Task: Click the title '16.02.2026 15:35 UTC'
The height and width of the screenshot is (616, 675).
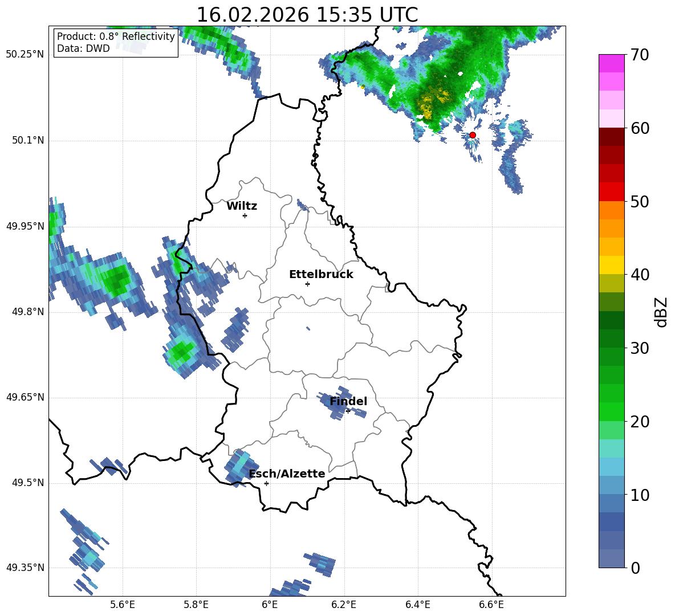Action: point(307,15)
